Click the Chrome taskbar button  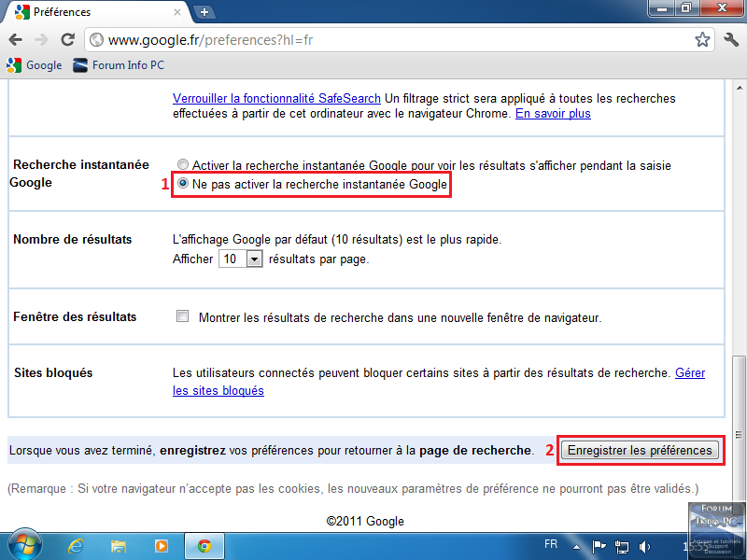(204, 546)
